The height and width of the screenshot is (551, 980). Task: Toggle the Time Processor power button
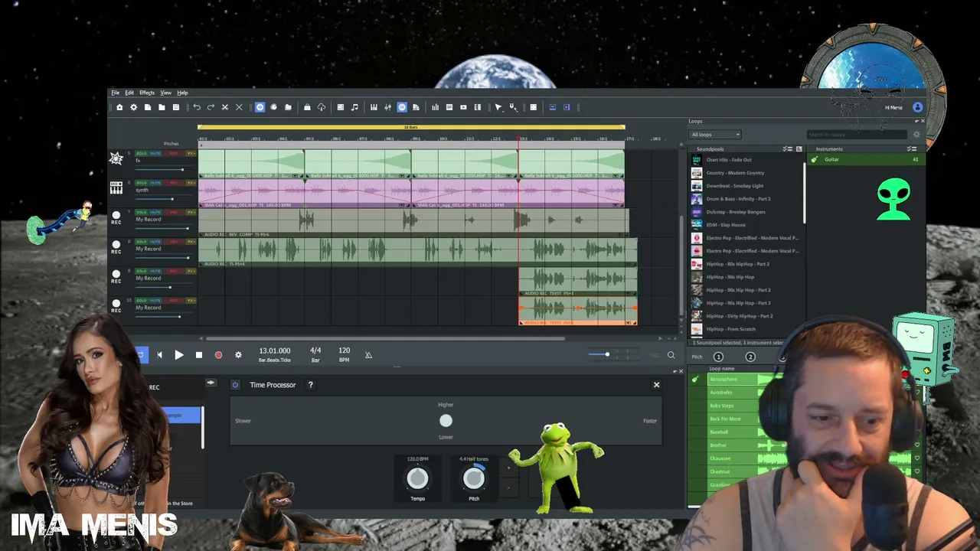[x=235, y=385]
